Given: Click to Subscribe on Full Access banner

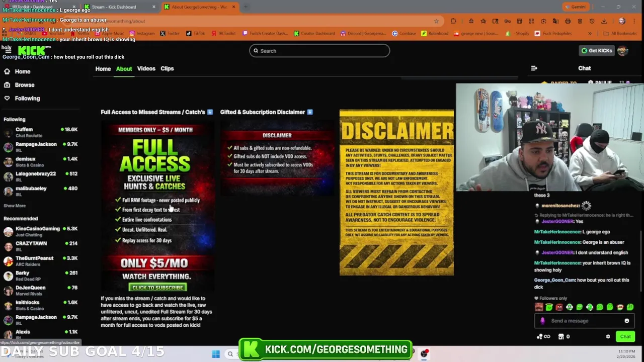Looking at the screenshot, I should tap(157, 288).
